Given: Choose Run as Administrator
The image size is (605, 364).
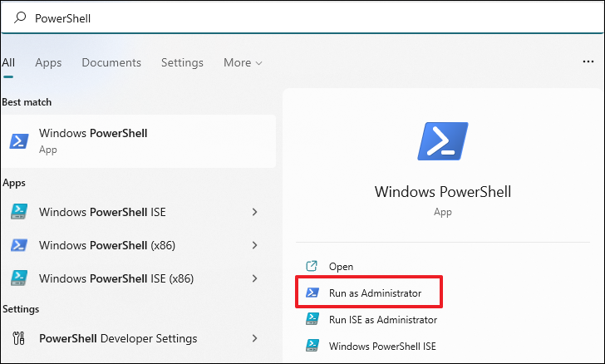Looking at the screenshot, I should [x=369, y=293].
